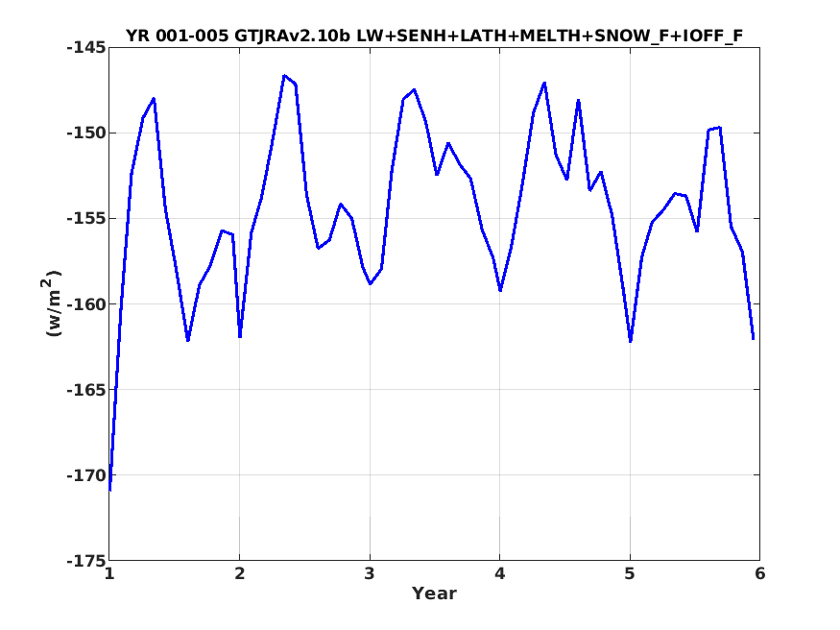Click the blue line's lowest point at year 1

[x=109, y=490]
